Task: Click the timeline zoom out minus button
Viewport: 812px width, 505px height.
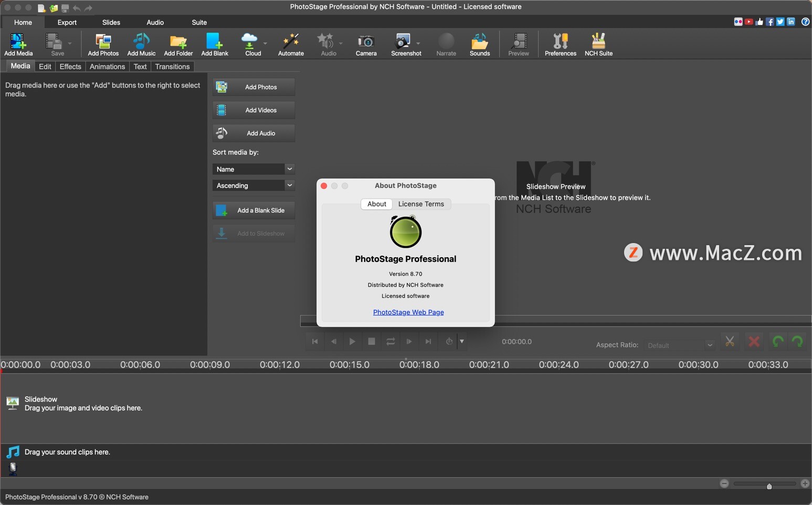Action: click(724, 483)
